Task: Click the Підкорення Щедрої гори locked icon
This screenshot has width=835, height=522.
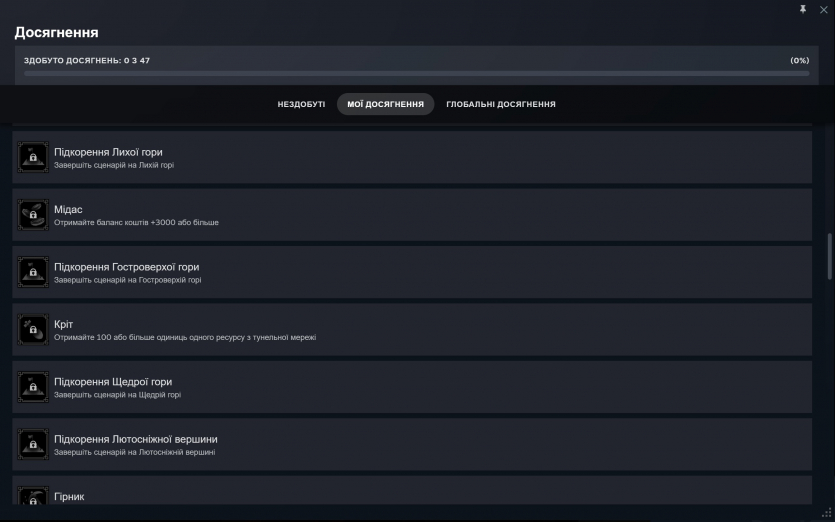Action: point(33,387)
